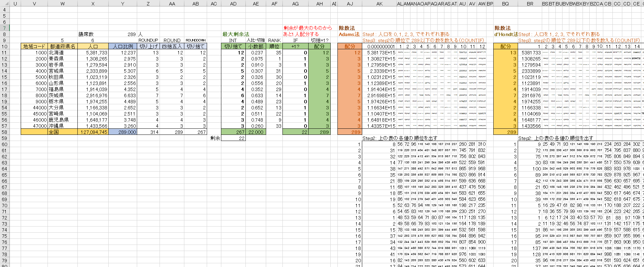Click region code cell 47000

point(34,126)
